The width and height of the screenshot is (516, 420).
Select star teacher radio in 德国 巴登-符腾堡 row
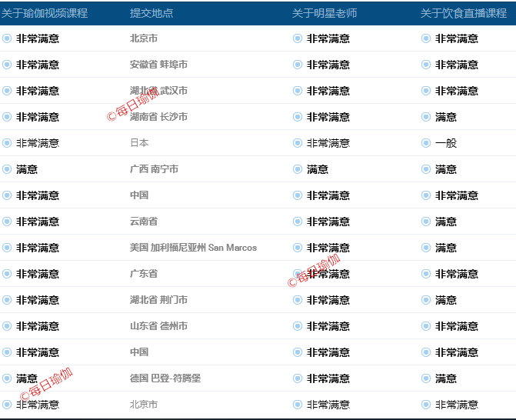pyautogui.click(x=298, y=378)
